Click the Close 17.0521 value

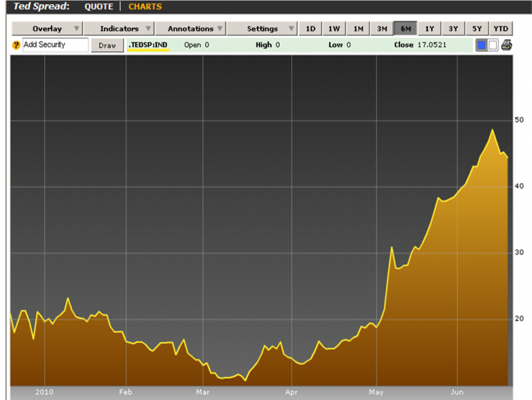click(x=420, y=45)
